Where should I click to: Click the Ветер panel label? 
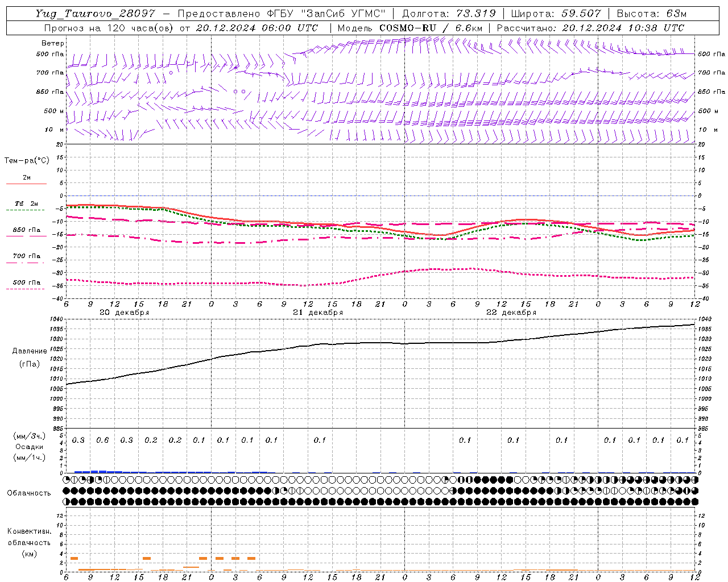click(53, 43)
